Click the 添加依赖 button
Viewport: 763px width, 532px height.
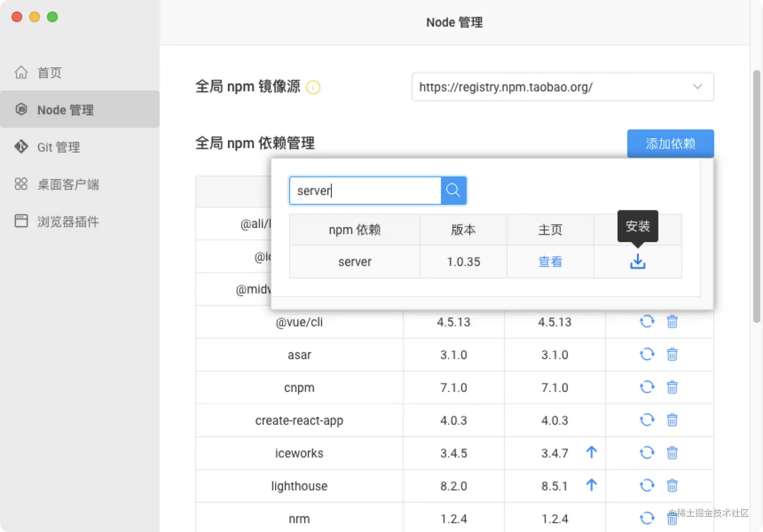tap(670, 144)
